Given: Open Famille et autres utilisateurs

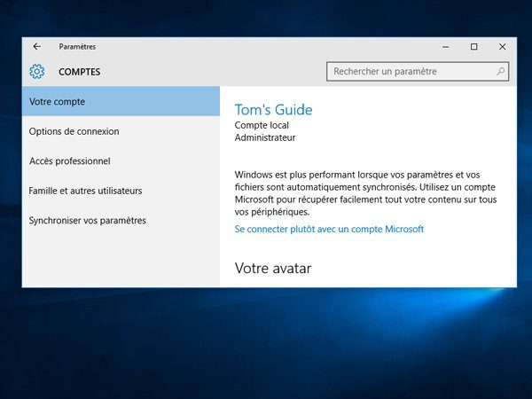Looking at the screenshot, I should pos(121,191).
